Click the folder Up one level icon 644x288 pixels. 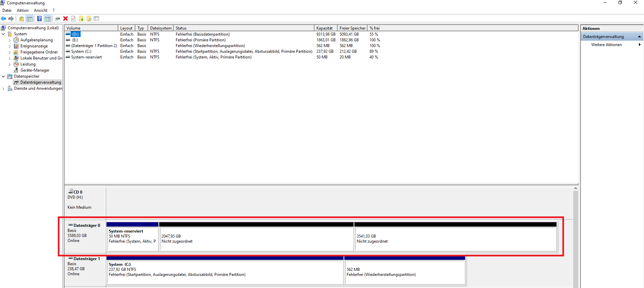pos(22,18)
